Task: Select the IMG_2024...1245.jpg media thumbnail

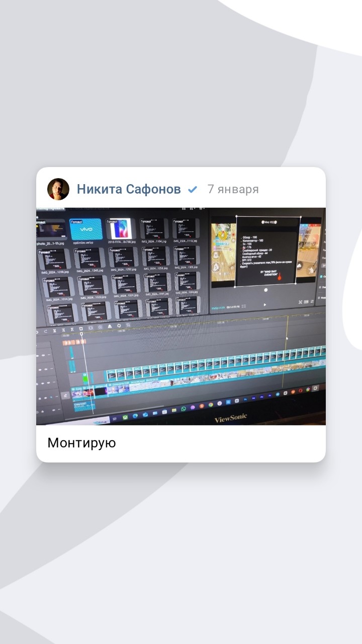Action: point(89,258)
